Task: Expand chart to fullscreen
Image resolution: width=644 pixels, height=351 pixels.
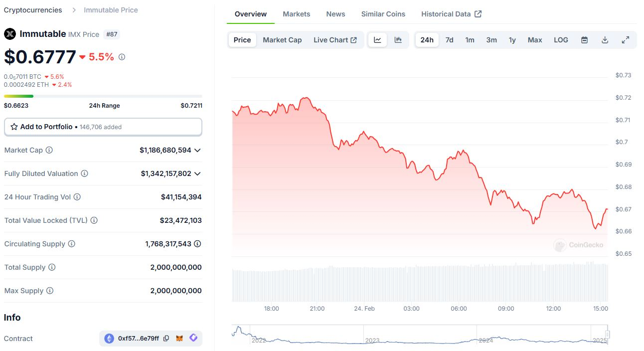Action: 626,40
